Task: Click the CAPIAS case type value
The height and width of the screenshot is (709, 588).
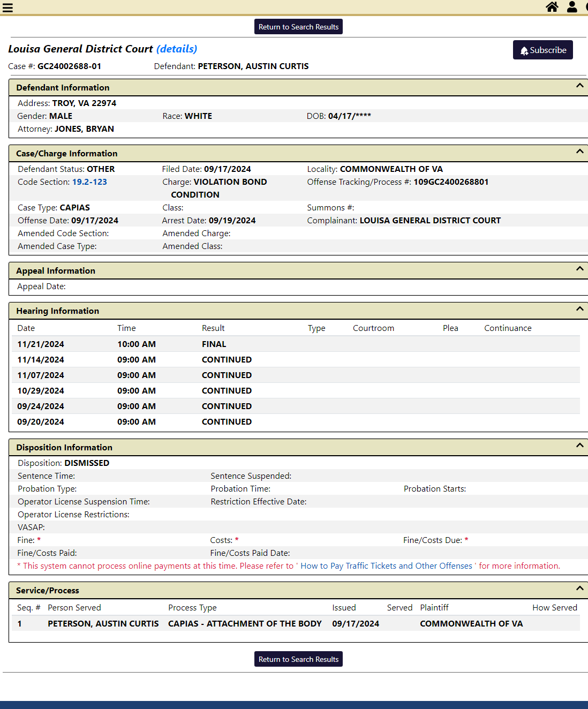Action: pos(75,208)
